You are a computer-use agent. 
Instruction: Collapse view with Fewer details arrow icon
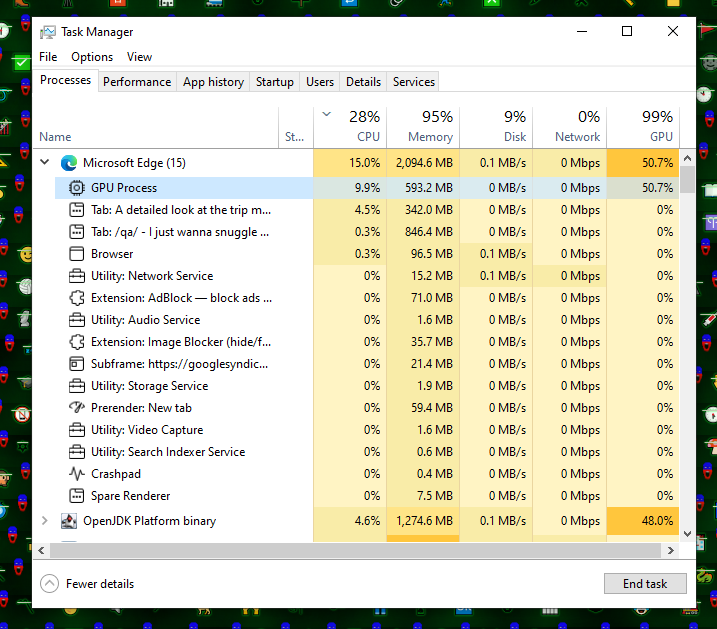[x=49, y=583]
